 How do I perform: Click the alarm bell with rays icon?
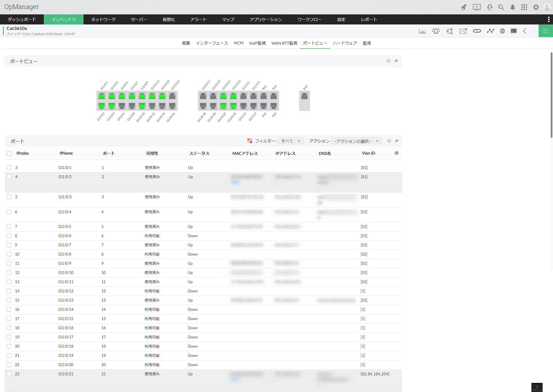pos(436,31)
